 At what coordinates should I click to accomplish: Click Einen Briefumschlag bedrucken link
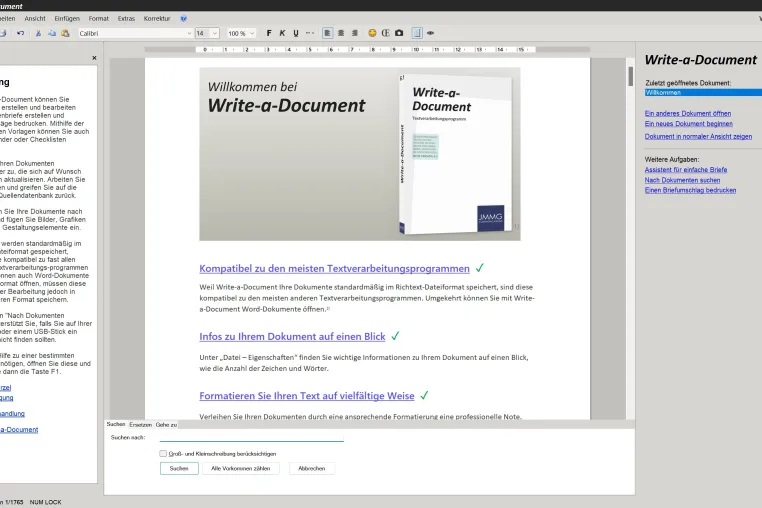(690, 190)
